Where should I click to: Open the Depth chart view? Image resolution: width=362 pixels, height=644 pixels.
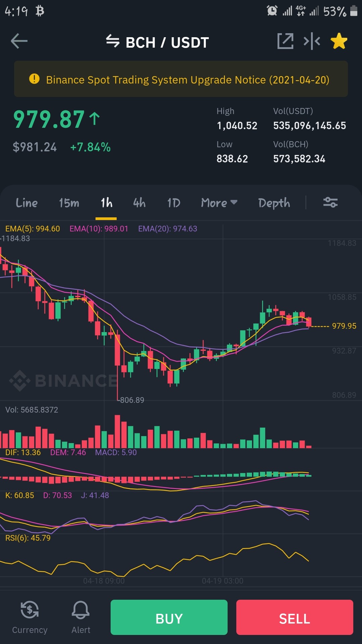[274, 203]
